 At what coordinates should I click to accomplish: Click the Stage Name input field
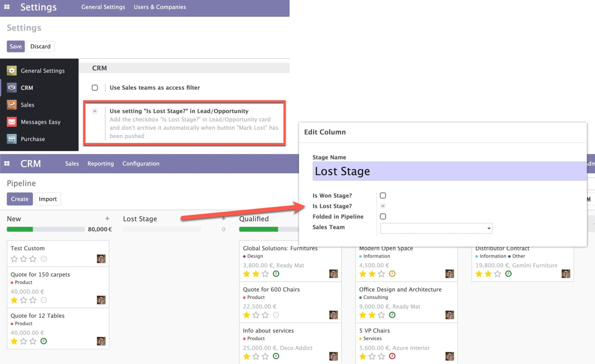coord(407,171)
